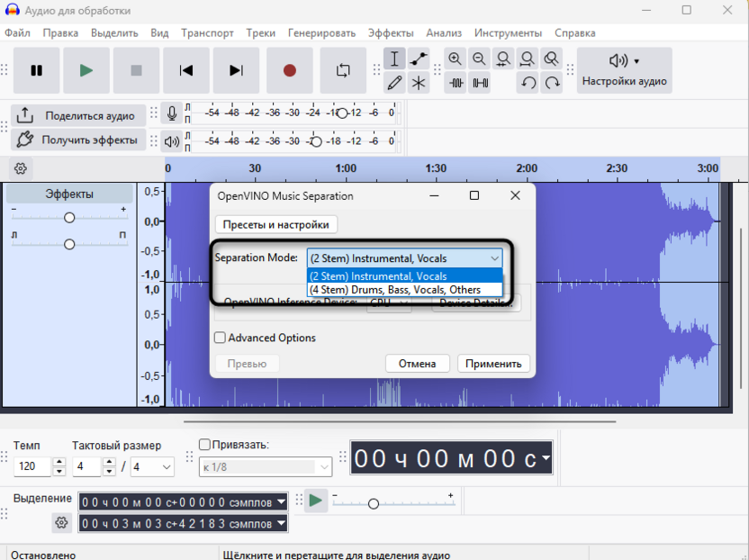Viewport: 749px width, 560px height.
Task: Decrease tempo with down stepper arrow
Action: coord(59,472)
